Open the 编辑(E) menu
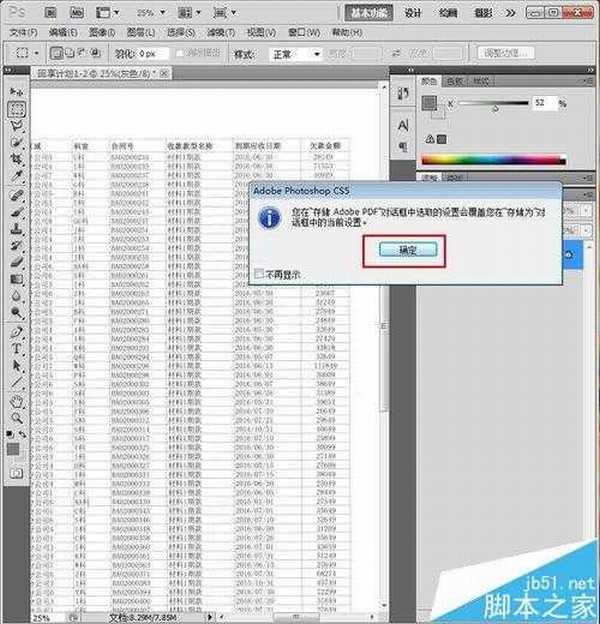Image resolution: width=600 pixels, height=624 pixels. click(x=63, y=32)
